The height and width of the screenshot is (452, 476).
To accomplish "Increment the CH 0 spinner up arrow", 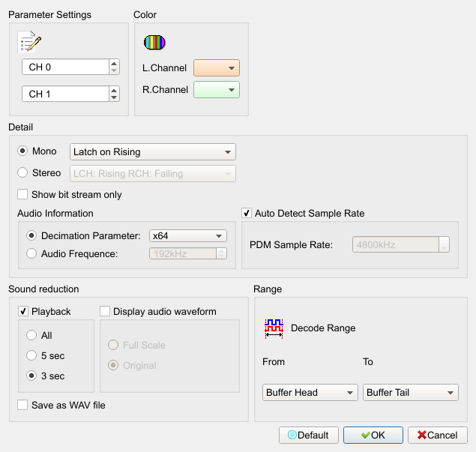I will pyautogui.click(x=114, y=64).
